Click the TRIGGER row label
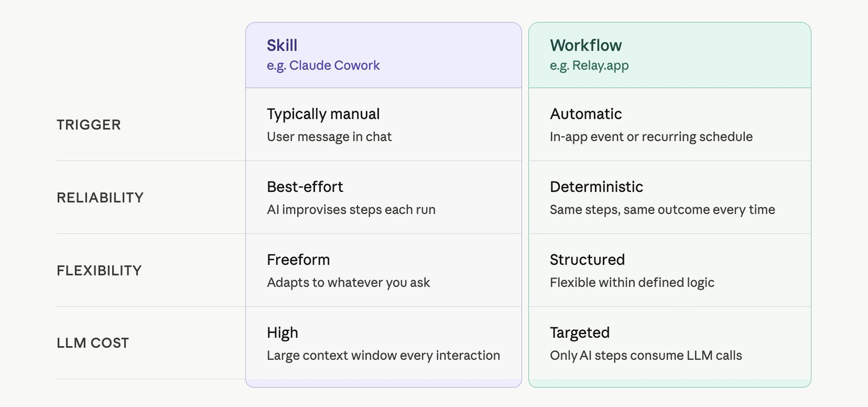This screenshot has width=868, height=407. pos(89,125)
